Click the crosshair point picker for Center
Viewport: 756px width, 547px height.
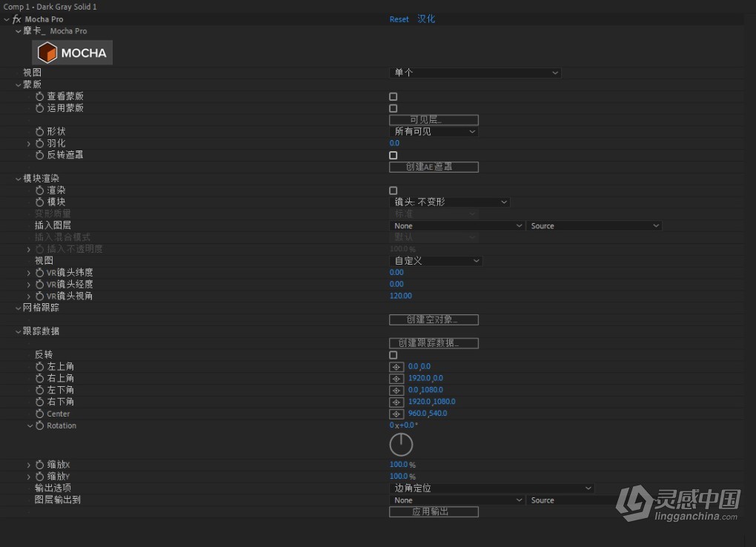[397, 414]
